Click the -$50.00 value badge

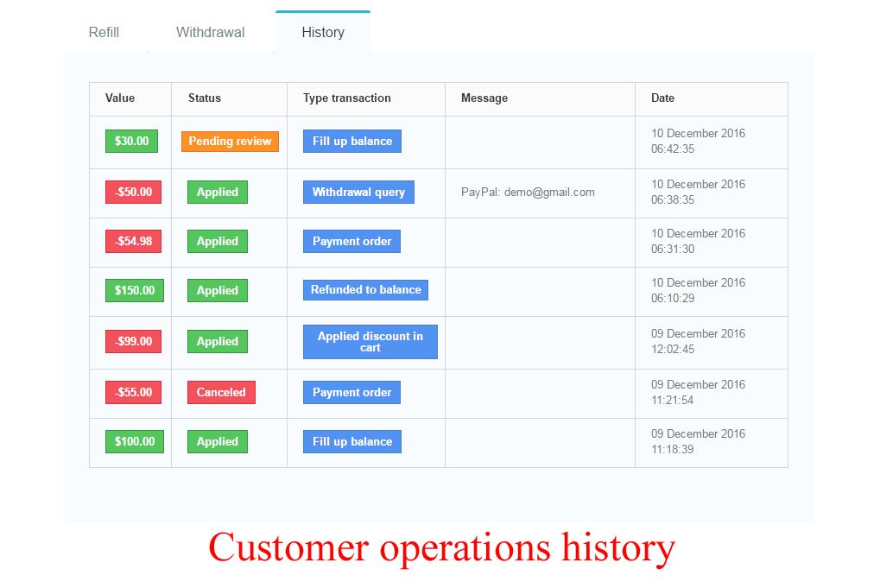[133, 192]
